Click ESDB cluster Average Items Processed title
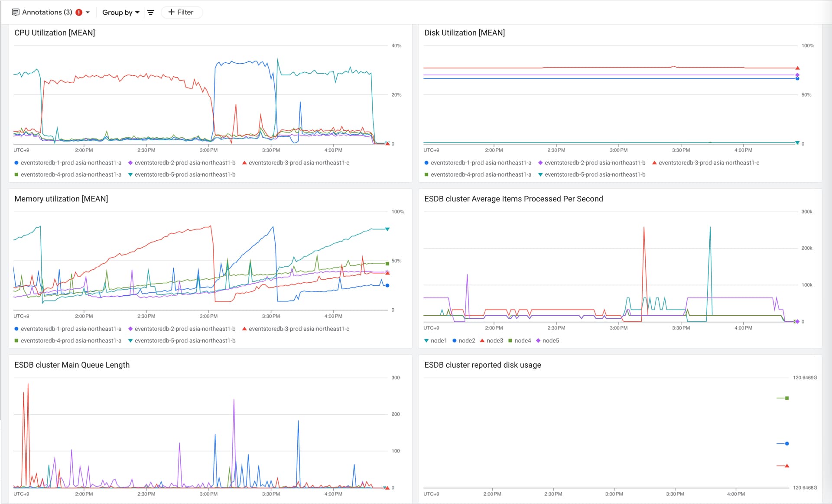This screenshot has height=504, width=832. pyautogui.click(x=513, y=199)
